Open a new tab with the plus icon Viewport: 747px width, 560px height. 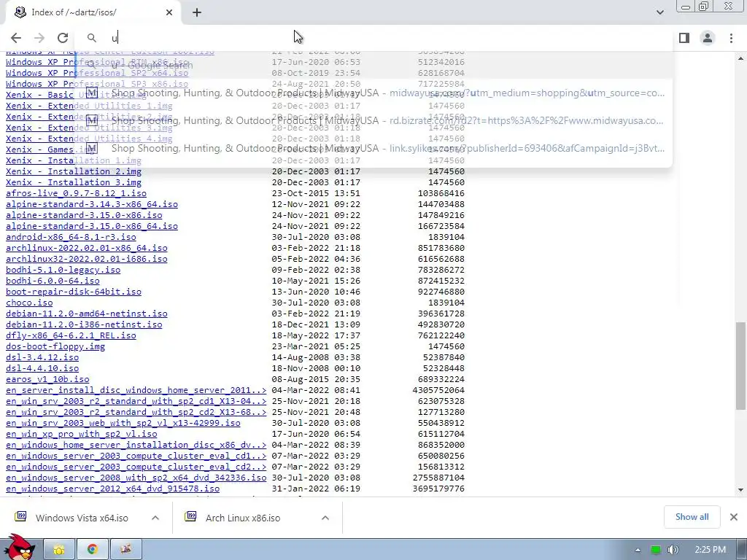[197, 12]
